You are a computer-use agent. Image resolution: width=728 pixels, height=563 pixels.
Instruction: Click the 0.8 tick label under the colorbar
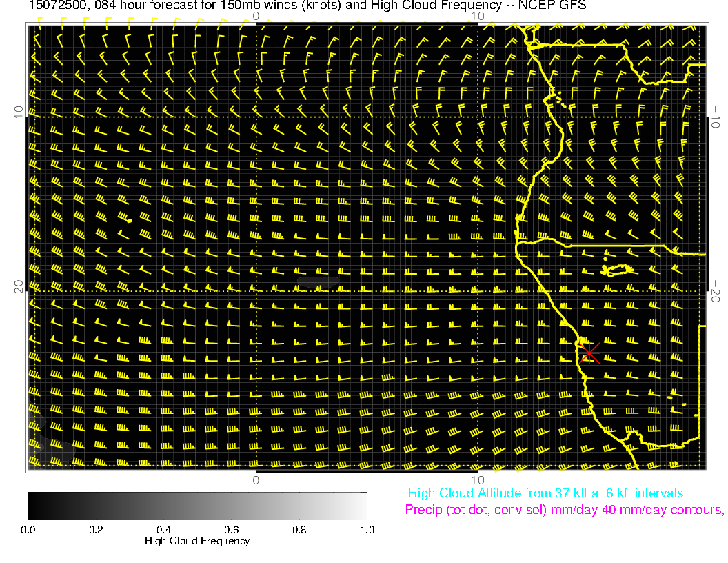pyautogui.click(x=299, y=530)
